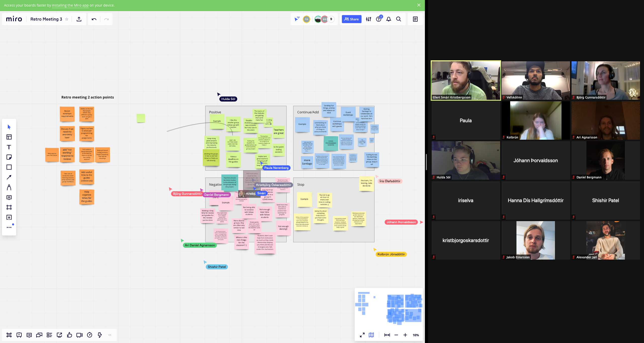Expand the 9 more participants list
The width and height of the screenshot is (644, 343).
[331, 19]
